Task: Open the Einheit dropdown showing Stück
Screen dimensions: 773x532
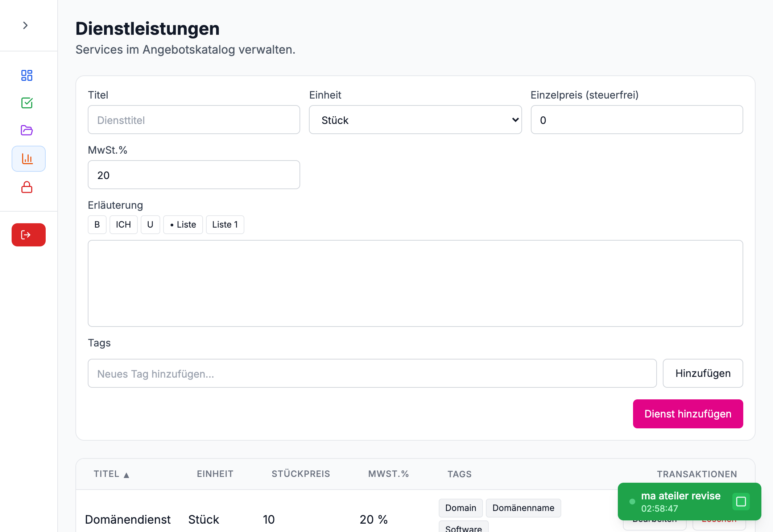Action: click(x=415, y=120)
